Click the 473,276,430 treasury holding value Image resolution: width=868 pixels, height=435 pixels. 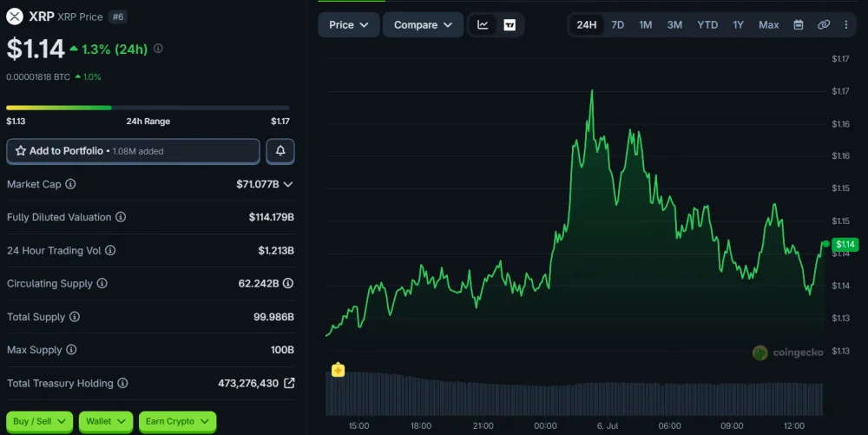(x=248, y=383)
